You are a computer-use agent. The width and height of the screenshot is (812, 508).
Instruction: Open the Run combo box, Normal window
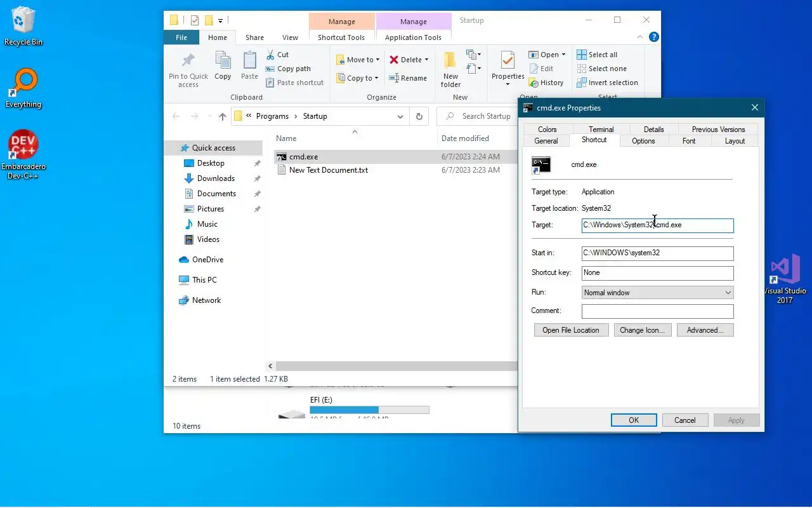click(657, 293)
